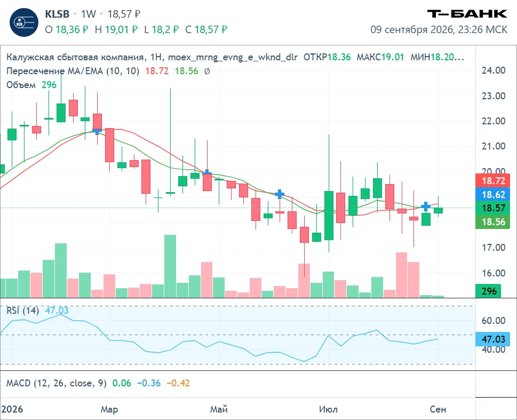Image resolution: width=517 pixels, height=420 pixels.
Task: Click the 16.00 price axis label
Action: pyautogui.click(x=494, y=273)
